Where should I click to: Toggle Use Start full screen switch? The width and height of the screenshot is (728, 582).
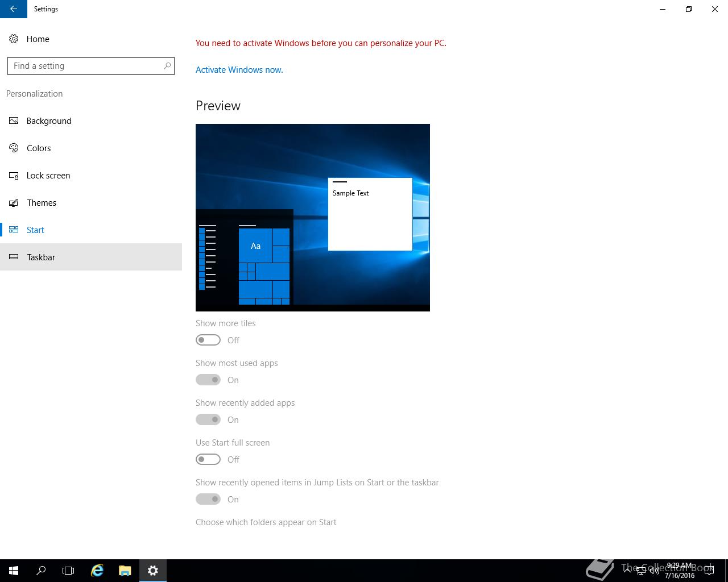coord(208,459)
